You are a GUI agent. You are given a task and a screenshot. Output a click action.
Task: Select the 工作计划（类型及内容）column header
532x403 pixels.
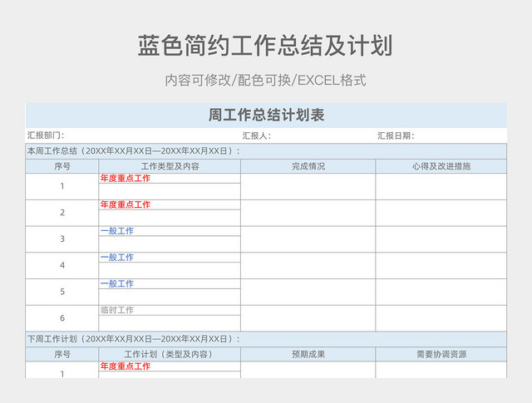(x=170, y=354)
